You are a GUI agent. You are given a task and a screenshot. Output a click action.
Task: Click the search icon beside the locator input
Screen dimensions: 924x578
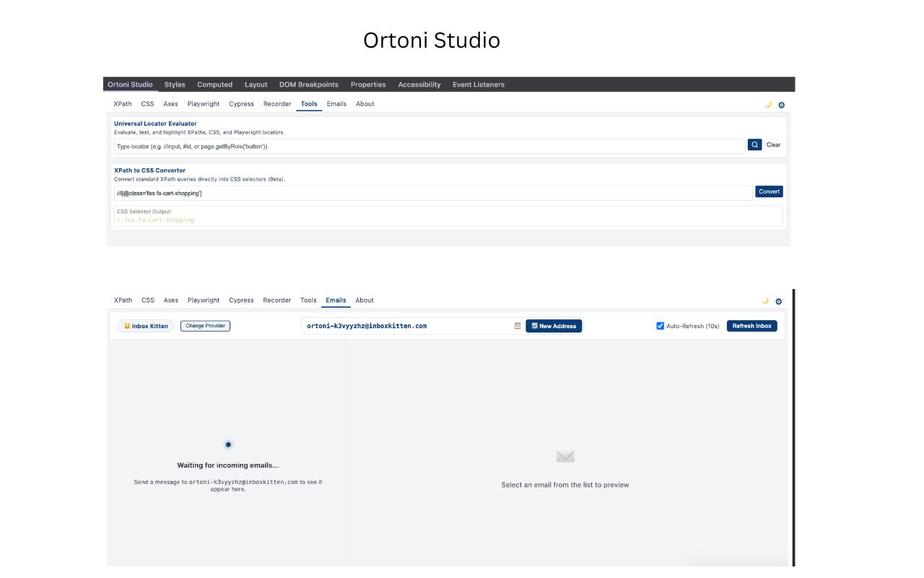coord(754,144)
